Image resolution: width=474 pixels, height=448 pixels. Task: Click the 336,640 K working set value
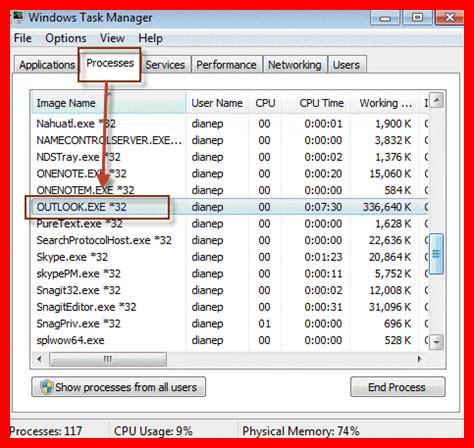[x=387, y=207]
